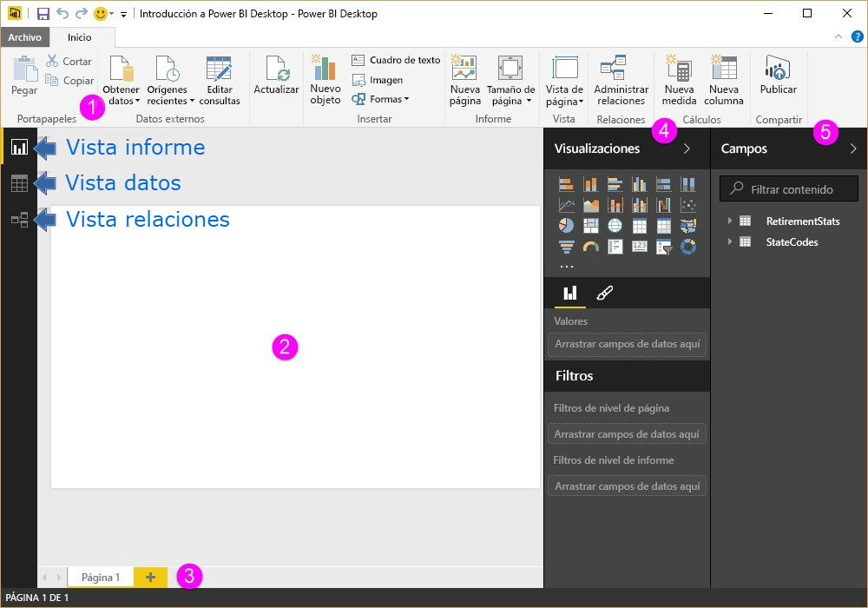
Task: Expand the StateCodes table
Action: (730, 242)
